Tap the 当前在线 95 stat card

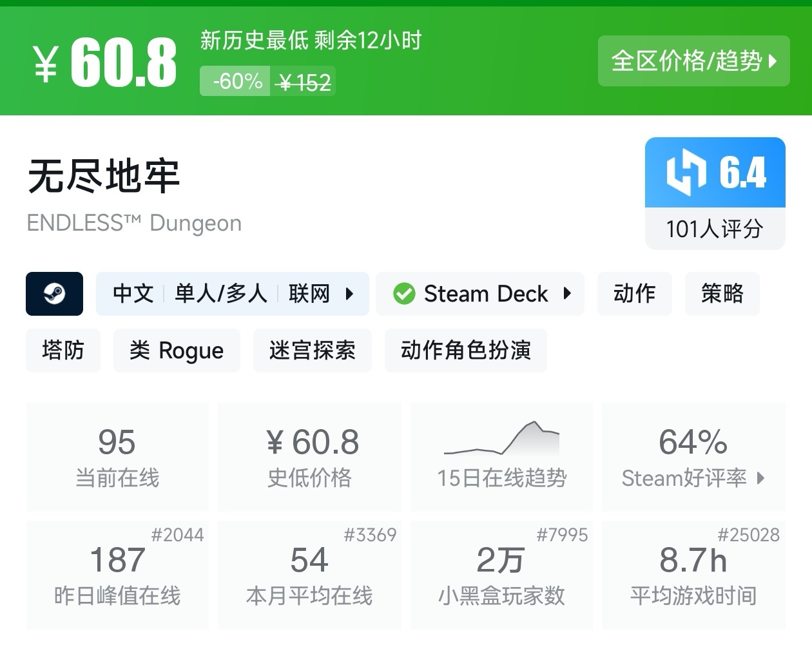(117, 457)
